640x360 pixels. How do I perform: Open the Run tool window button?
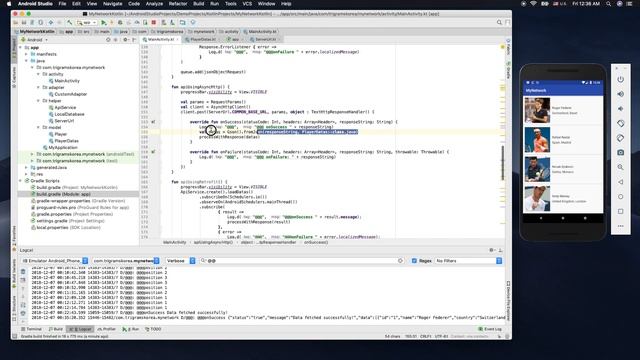click(131, 329)
